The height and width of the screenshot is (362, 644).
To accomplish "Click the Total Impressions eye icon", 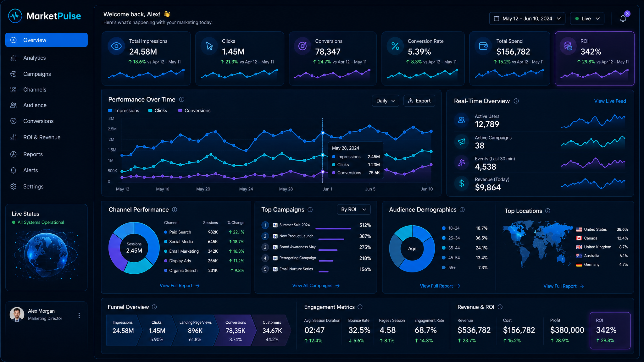I will 116,46.
